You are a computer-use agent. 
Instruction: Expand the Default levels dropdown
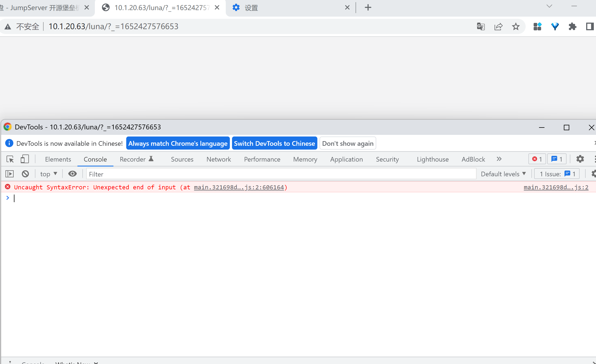tap(503, 174)
